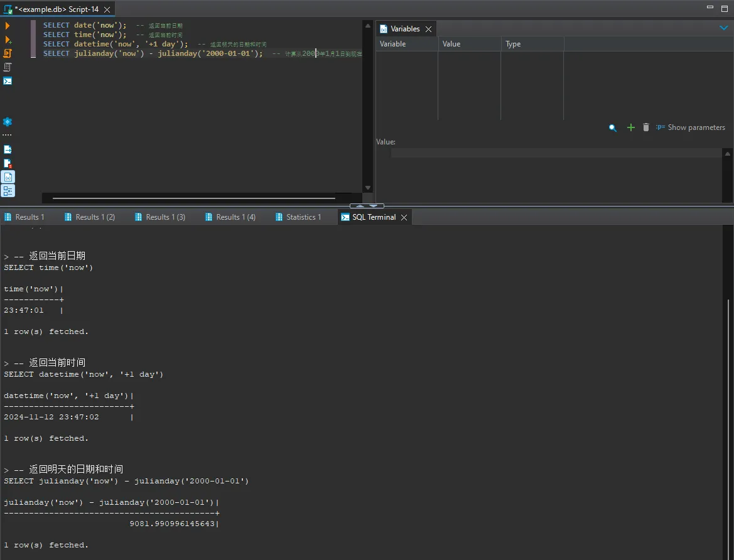Close the Script-14 editor tab
This screenshot has width=734, height=560.
107,9
